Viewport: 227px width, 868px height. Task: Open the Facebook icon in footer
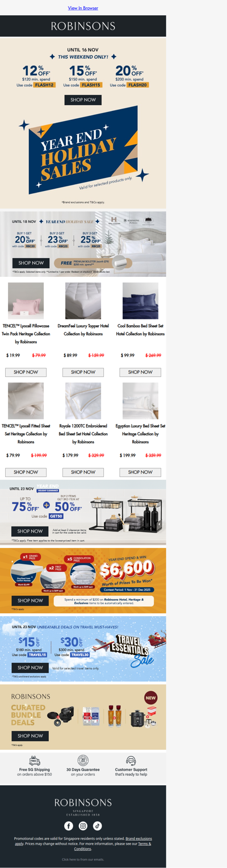click(x=69, y=825)
